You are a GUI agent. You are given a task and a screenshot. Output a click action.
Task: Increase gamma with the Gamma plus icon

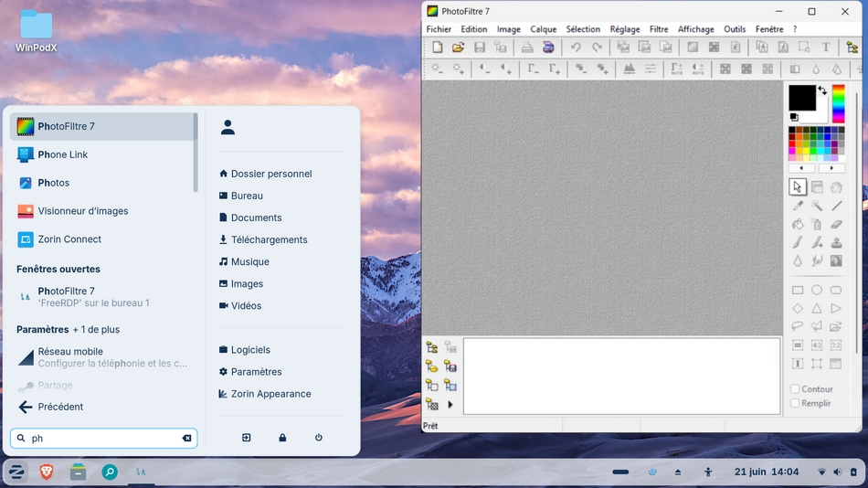tap(554, 69)
